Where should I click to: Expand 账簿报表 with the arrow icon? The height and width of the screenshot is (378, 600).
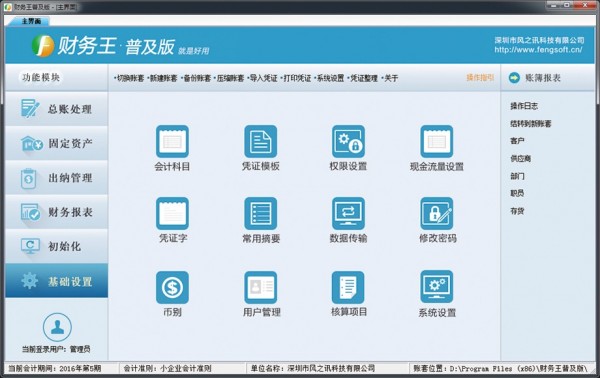tap(514, 78)
